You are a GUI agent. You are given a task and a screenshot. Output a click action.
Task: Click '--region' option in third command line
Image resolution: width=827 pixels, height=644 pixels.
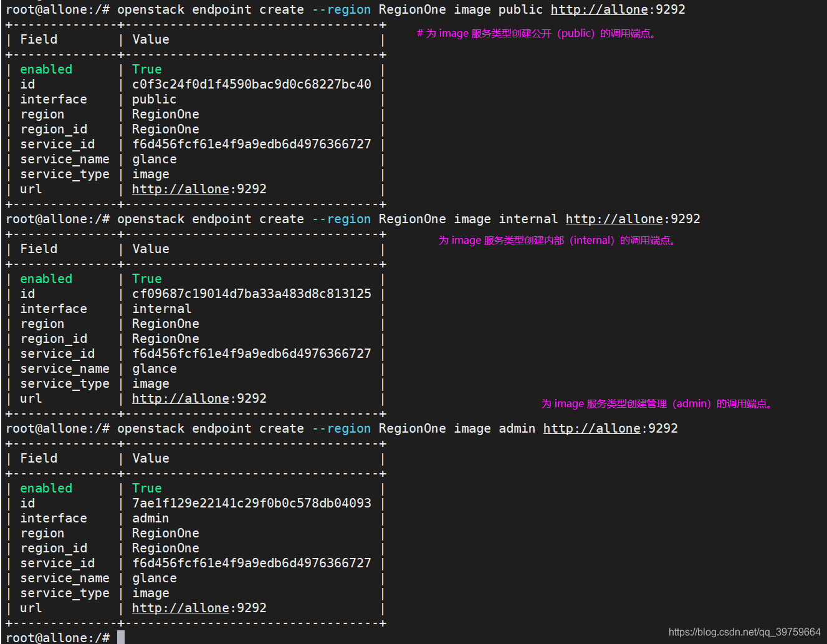pyautogui.click(x=342, y=429)
